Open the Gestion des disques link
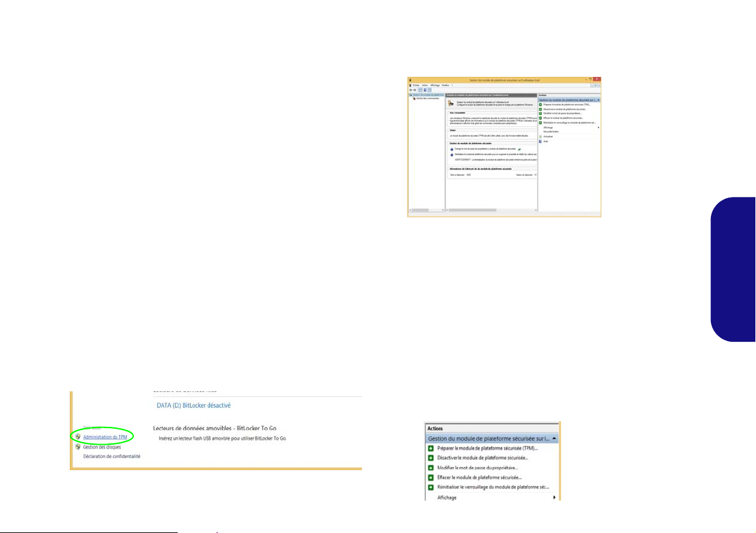The image size is (756, 533). click(102, 447)
